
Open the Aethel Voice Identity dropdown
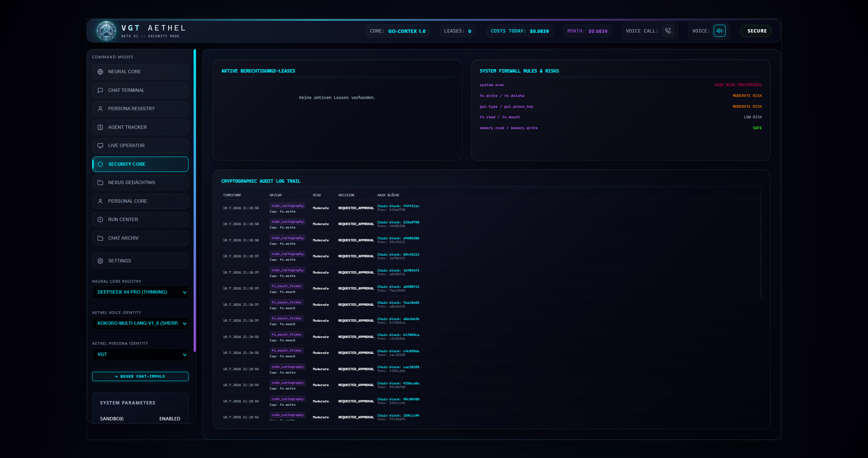point(140,323)
